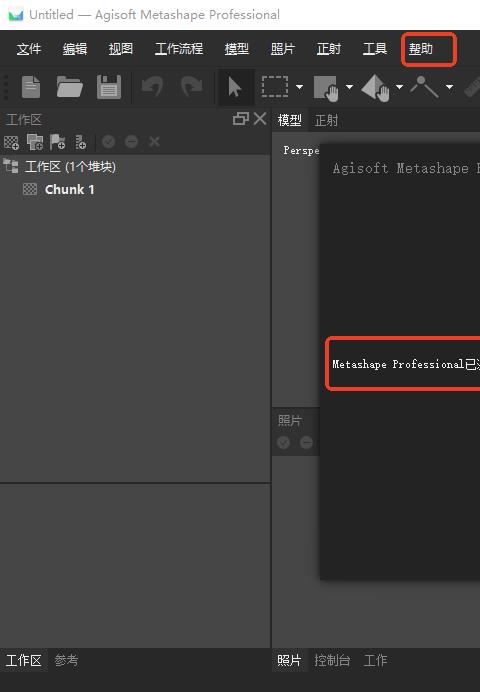Select the Draw polyline tool
This screenshot has height=692, width=480.
(424, 86)
